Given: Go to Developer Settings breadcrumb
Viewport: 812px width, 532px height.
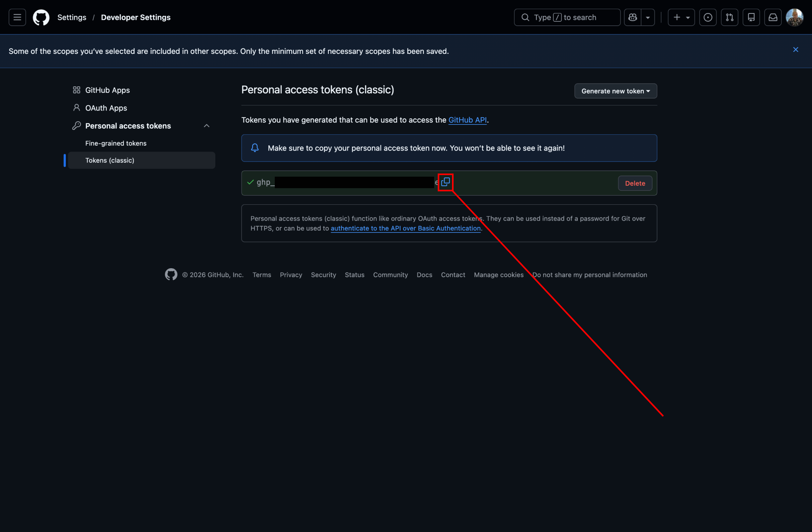Looking at the screenshot, I should click(x=136, y=17).
